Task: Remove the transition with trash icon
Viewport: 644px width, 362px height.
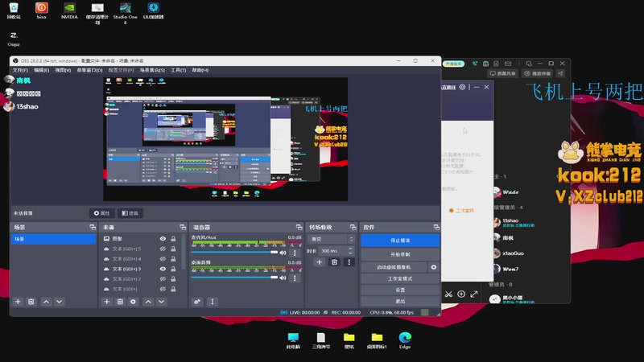Action: 334,262
